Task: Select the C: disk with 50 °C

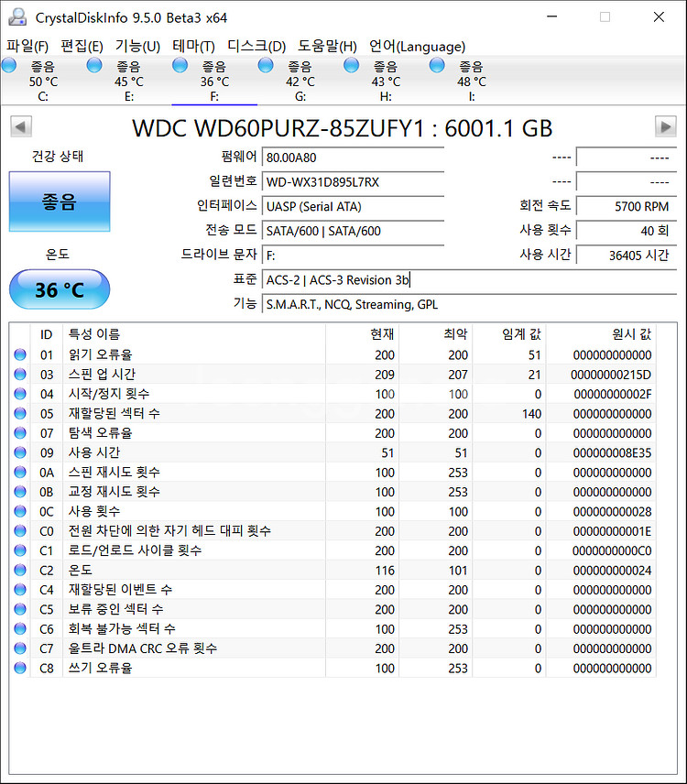Action: coord(43,81)
